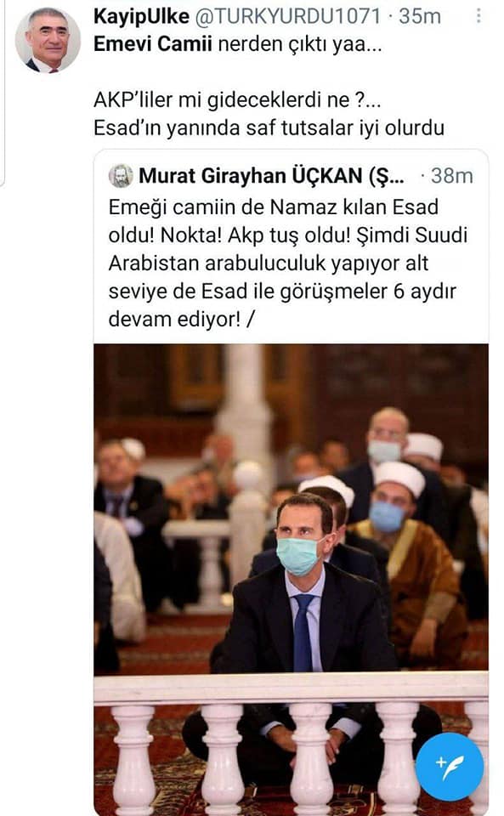Click the 38m quoted tweet timestamp
This screenshot has width=504, height=816.
(x=452, y=176)
